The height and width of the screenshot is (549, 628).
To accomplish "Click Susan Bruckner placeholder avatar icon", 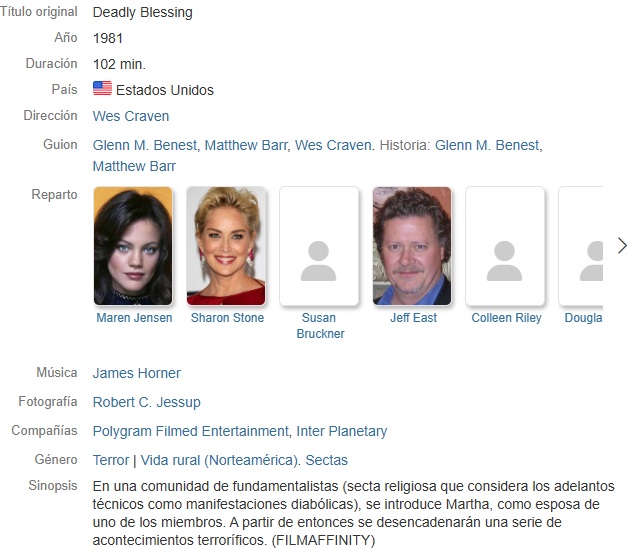I will [319, 260].
